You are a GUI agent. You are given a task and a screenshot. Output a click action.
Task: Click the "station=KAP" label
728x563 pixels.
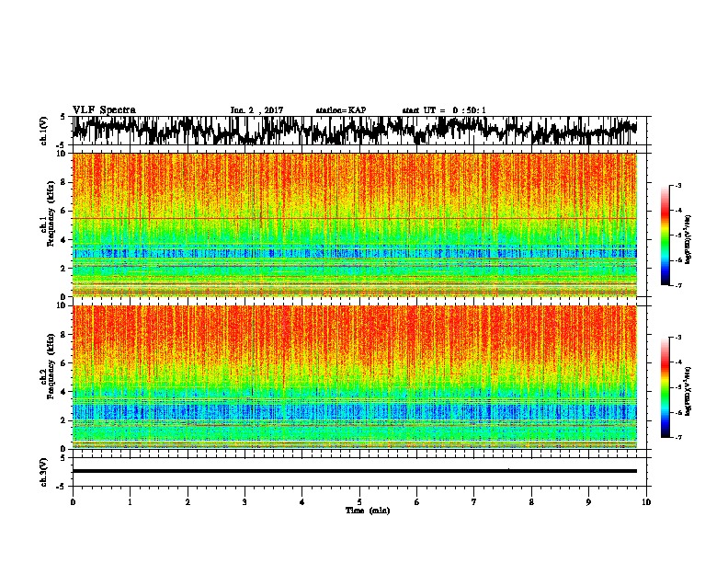[x=341, y=110]
